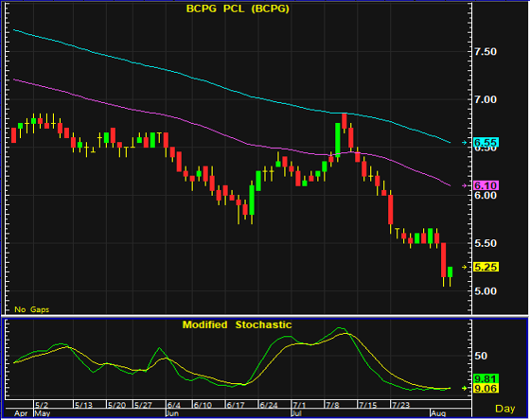This screenshot has height=420, width=530.
Task: Click the 7.50 price level on the scale
Action: pos(486,52)
